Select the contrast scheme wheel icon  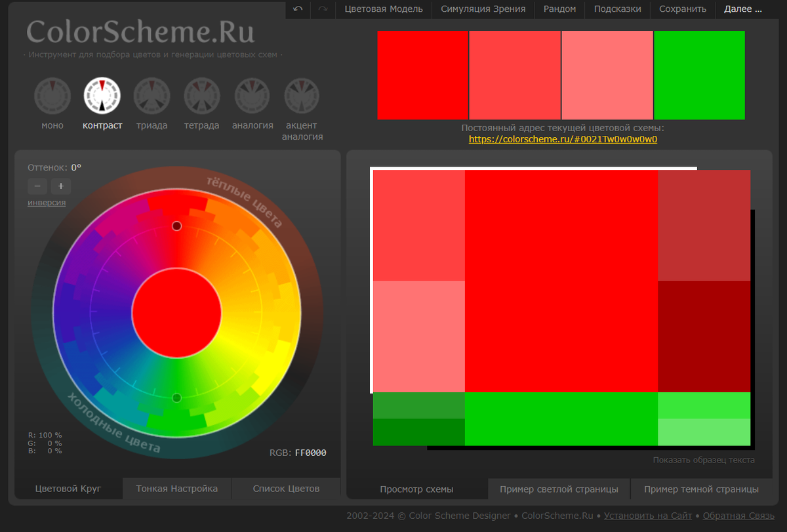coord(102,96)
